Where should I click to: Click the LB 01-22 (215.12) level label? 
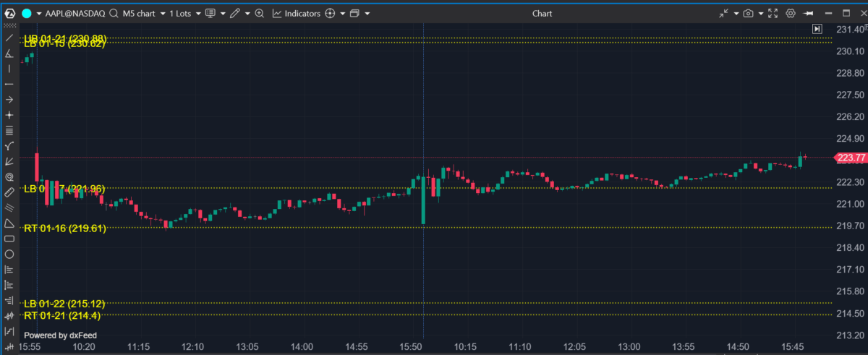pyautogui.click(x=64, y=304)
